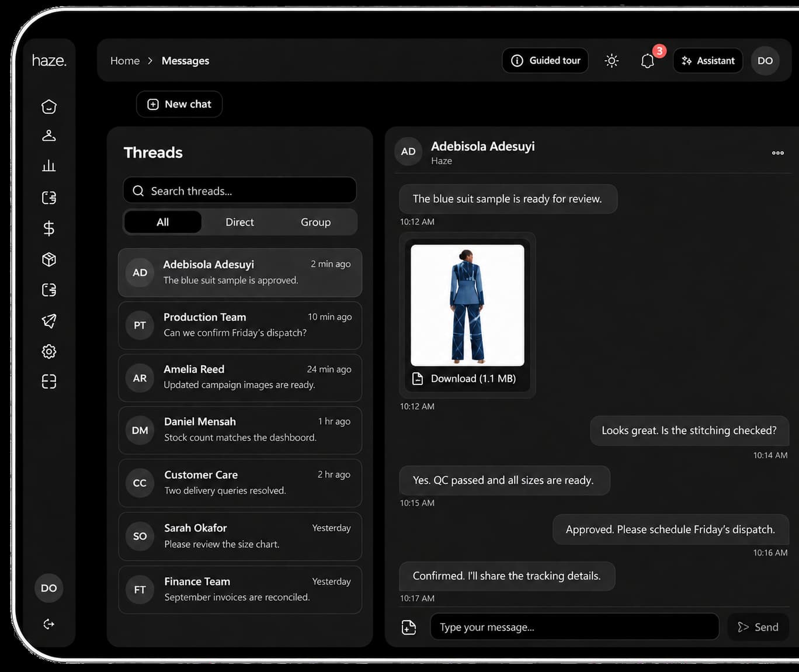Screen dimensions: 799x672
Task: Click the haze logo
Action: (49, 60)
